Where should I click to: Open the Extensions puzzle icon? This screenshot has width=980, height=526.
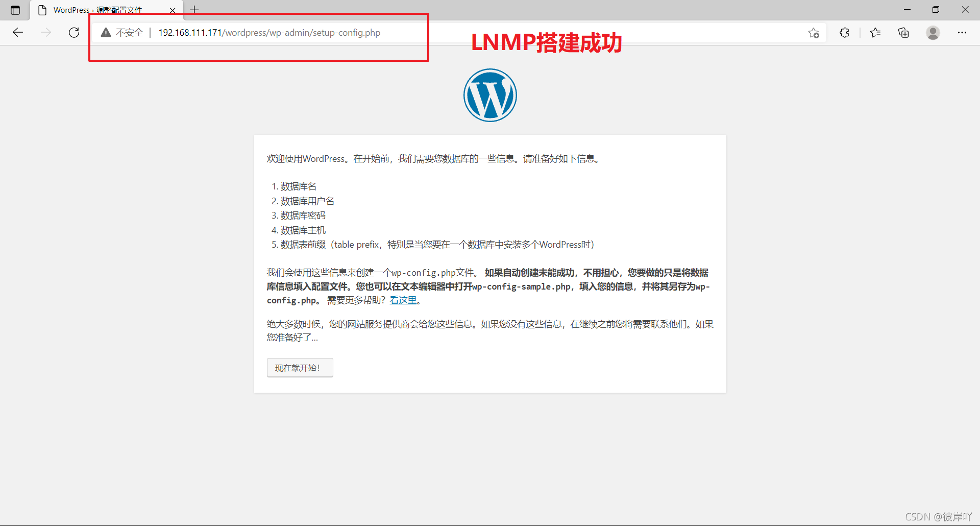844,33
